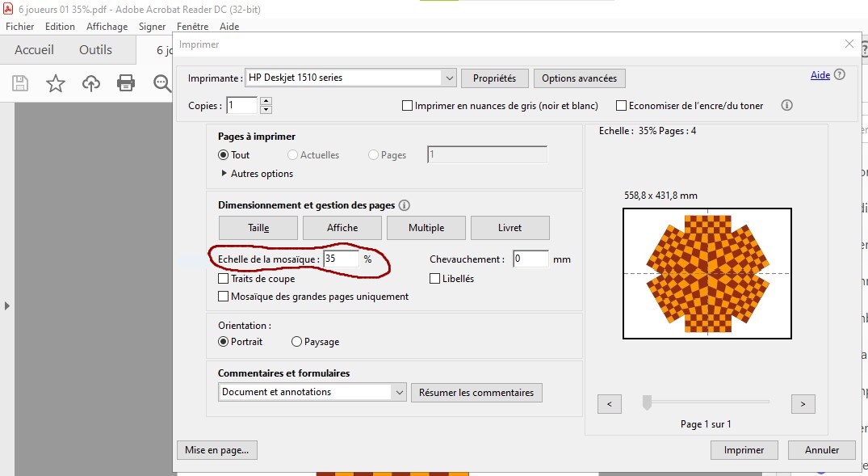Click the Echelle de la mosaïque field
868x476 pixels.
341,259
